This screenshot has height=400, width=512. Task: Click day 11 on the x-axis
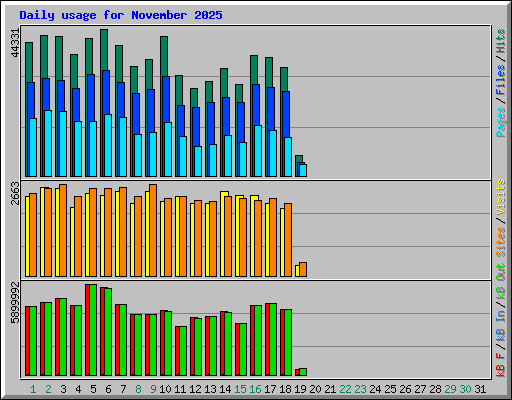click(180, 389)
